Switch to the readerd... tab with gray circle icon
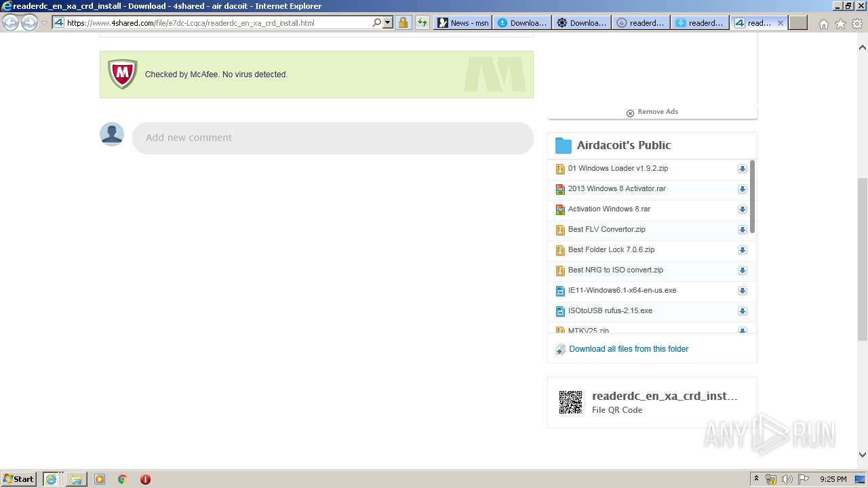 641,22
